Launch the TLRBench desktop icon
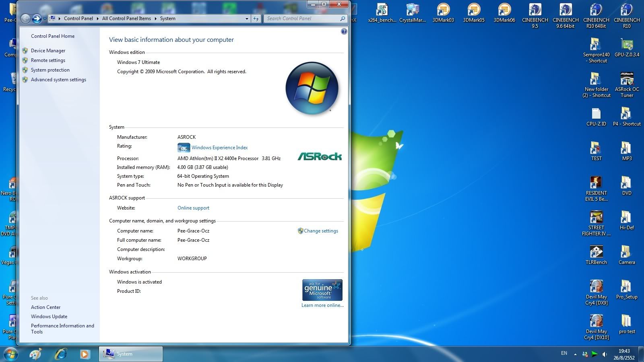This screenshot has height=362, width=644. click(596, 255)
